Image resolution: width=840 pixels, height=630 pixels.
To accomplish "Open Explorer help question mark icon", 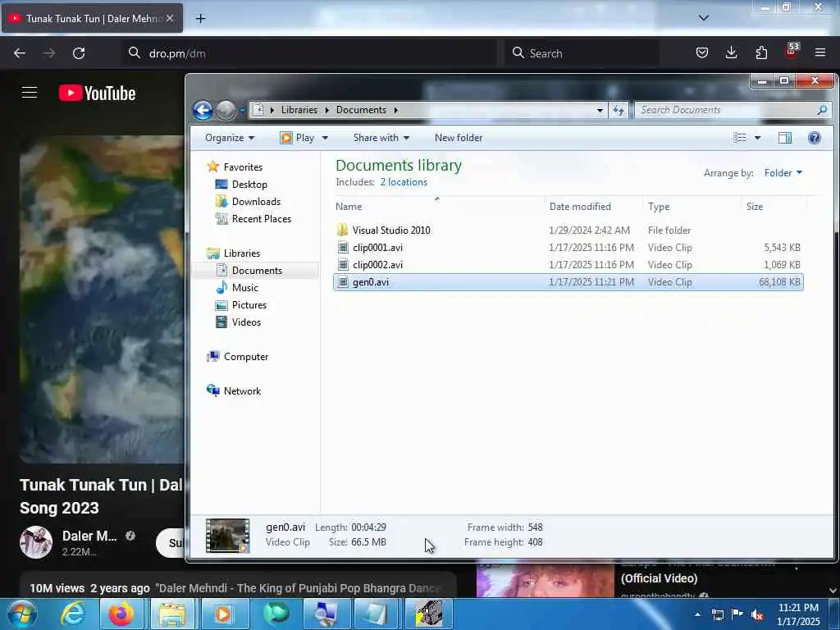I will coord(815,138).
